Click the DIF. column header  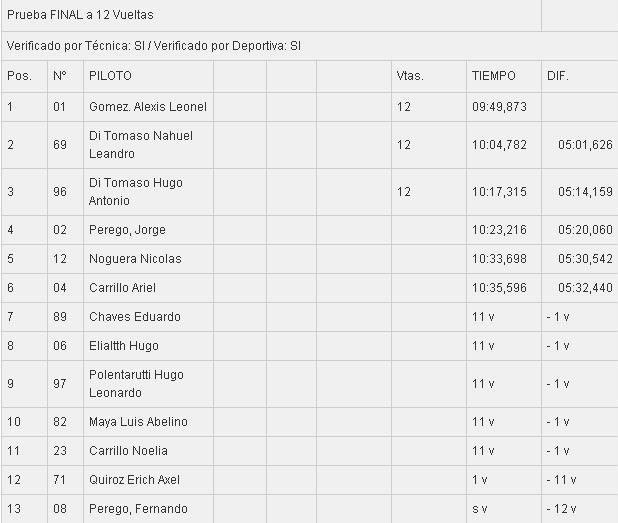click(x=558, y=76)
